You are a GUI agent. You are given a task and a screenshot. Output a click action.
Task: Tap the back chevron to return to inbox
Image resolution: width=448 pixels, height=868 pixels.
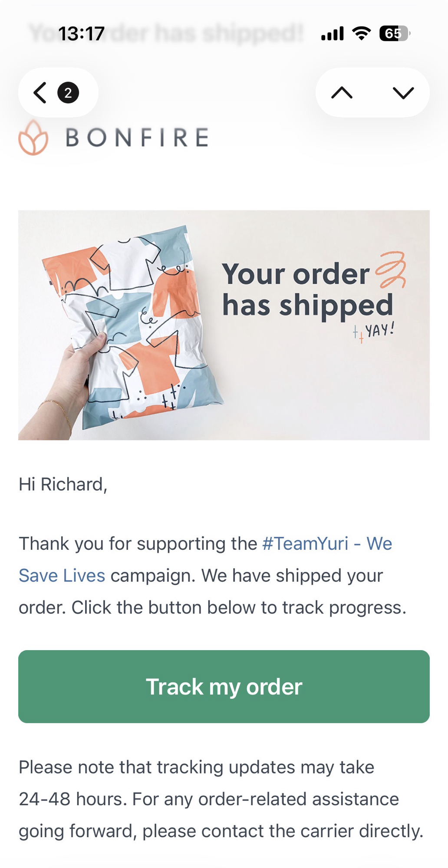coord(40,93)
